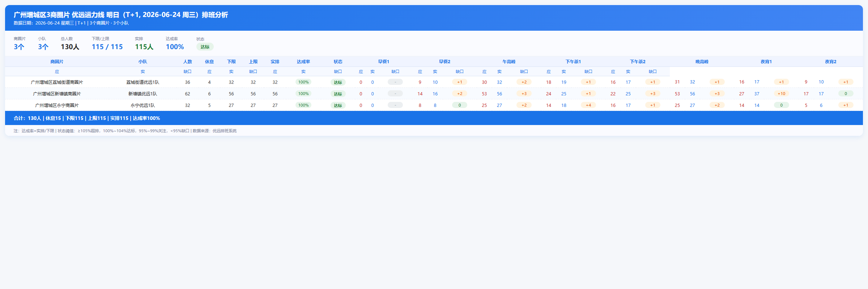Click the 下限 column header
Image resolution: width=868 pixels, height=289 pixels.
tap(231, 62)
